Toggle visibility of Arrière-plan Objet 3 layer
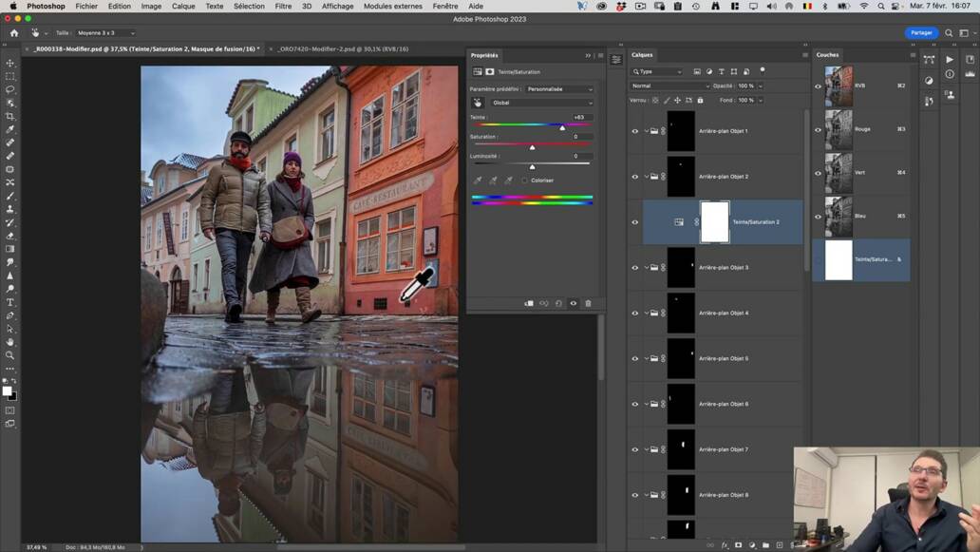The width and height of the screenshot is (980, 552). pos(635,268)
